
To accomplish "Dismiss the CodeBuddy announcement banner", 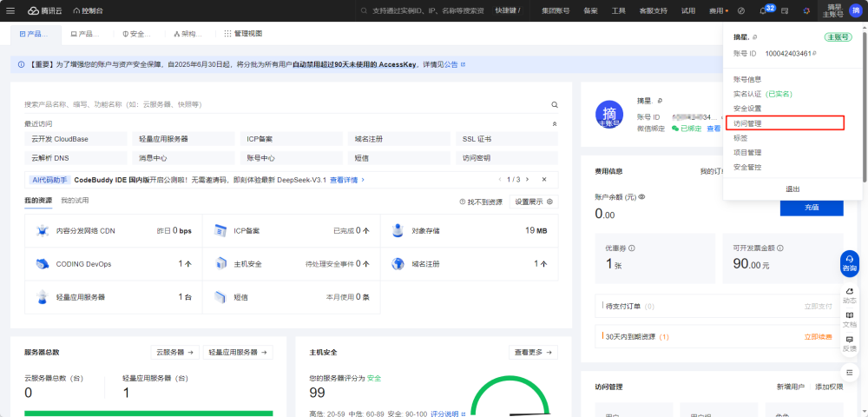I will tap(543, 180).
